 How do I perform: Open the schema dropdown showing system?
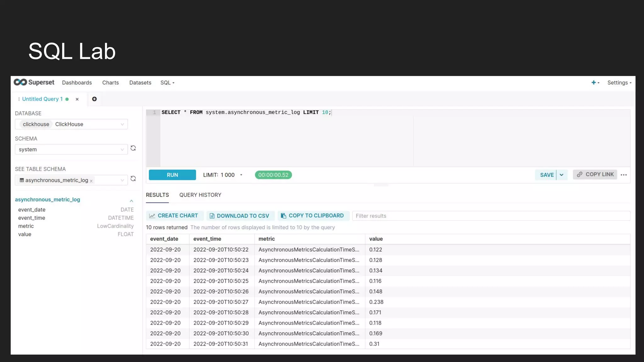coord(71,150)
